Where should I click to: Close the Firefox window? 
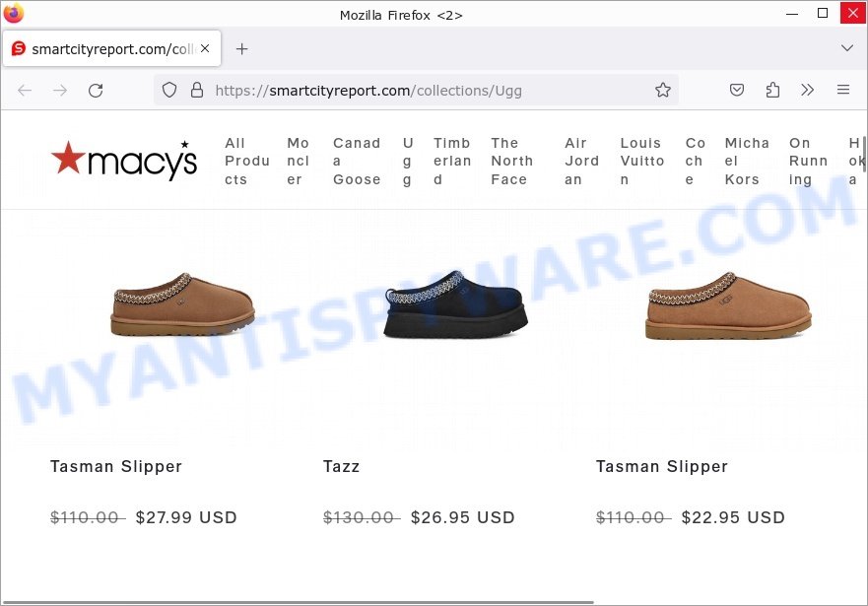pyautogui.click(x=853, y=13)
